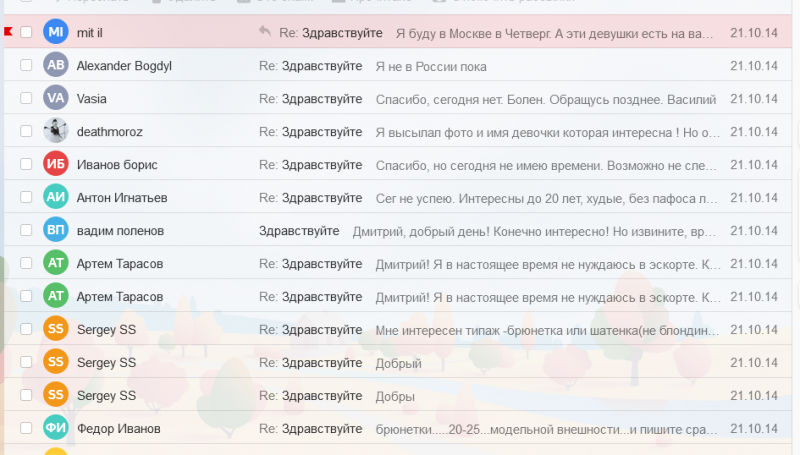Open message 'Дмитрий, добрый день! Конечно интересно!'
The image size is (800, 455).
tap(534, 231)
